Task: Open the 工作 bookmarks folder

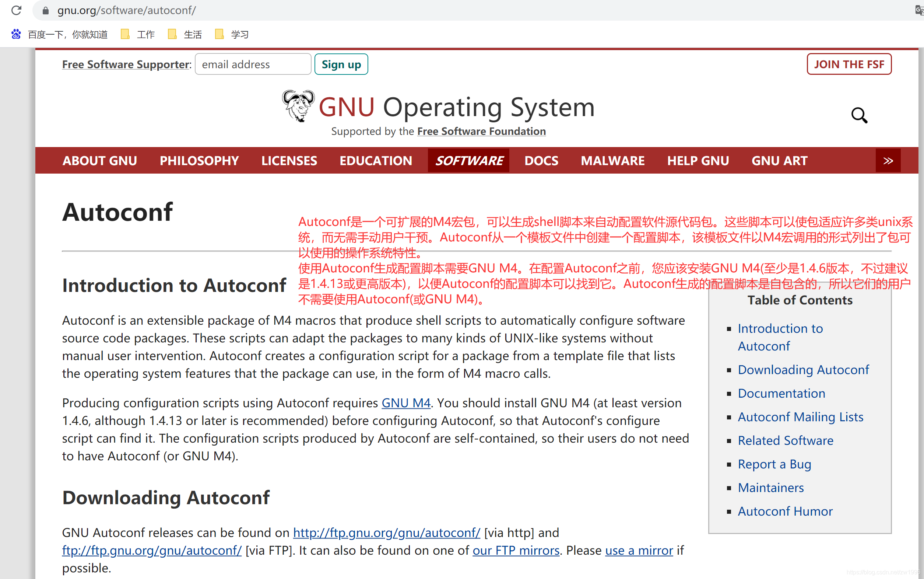Action: (138, 35)
